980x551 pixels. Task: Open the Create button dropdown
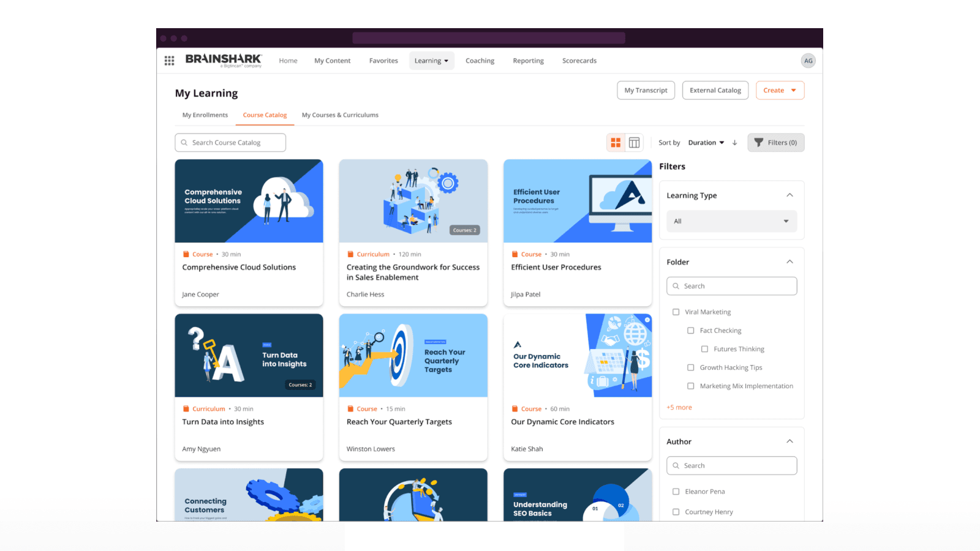780,90
